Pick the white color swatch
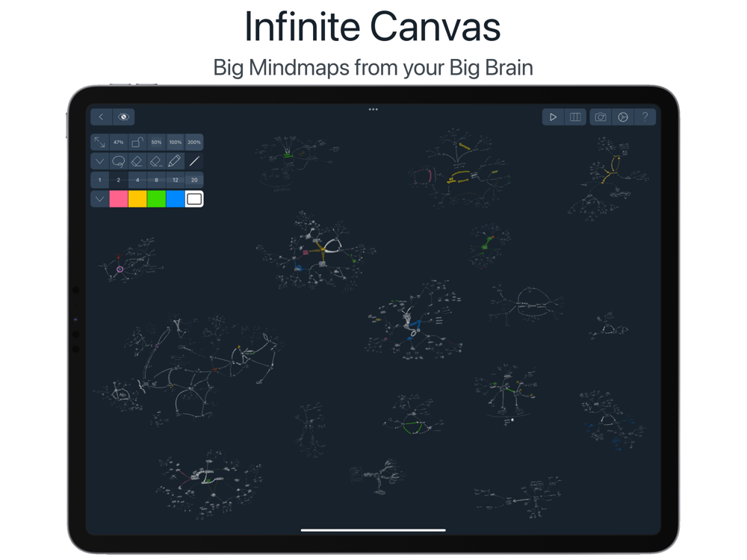This screenshot has width=747, height=560. click(194, 199)
